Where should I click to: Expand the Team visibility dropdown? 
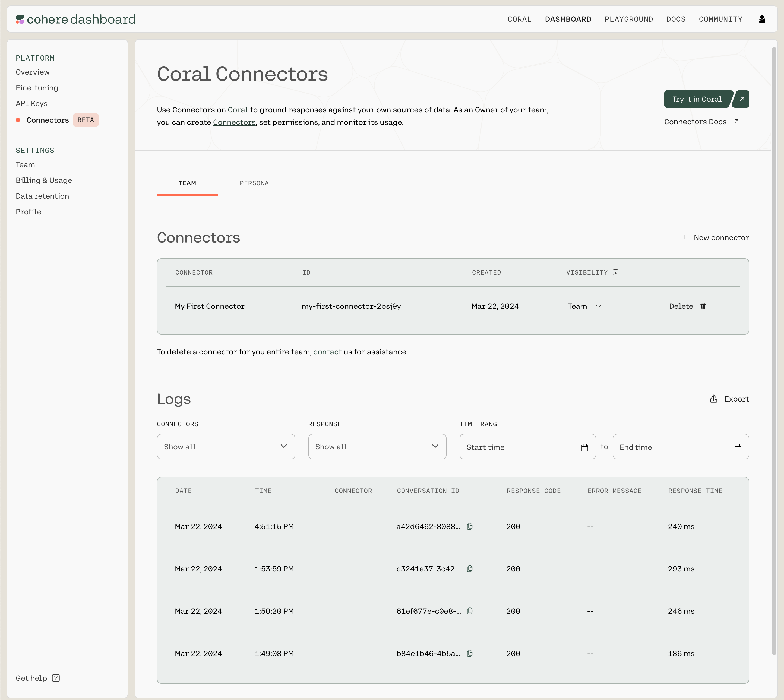click(x=584, y=306)
